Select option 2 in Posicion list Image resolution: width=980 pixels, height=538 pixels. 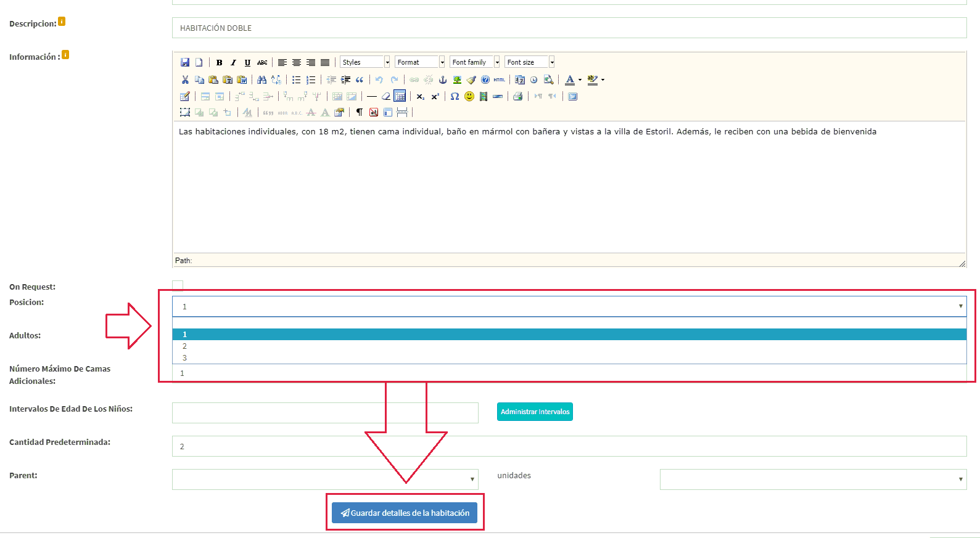[184, 346]
